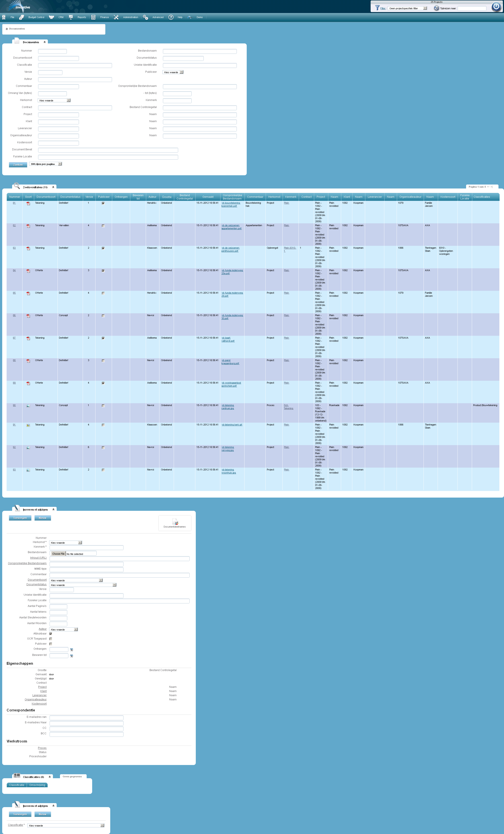Open the 100 rijen per pagina dropdown
Viewport: 504px width, 834px height.
[x=45, y=164]
